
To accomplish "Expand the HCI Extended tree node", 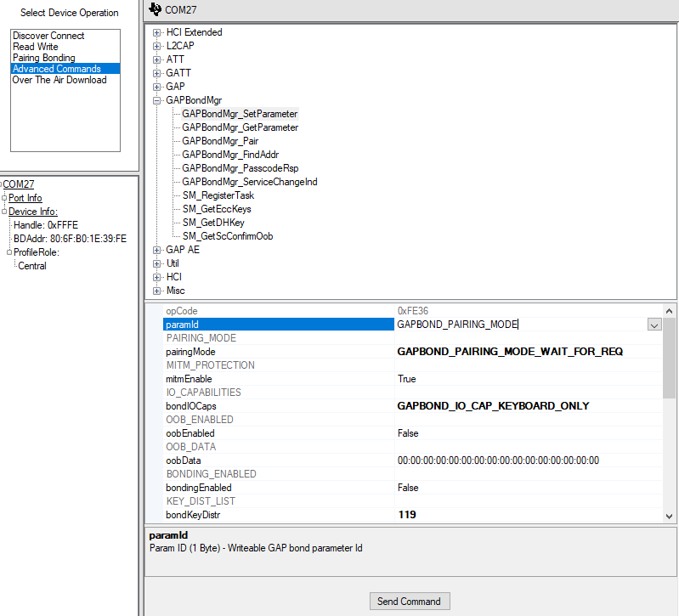I will [x=157, y=32].
